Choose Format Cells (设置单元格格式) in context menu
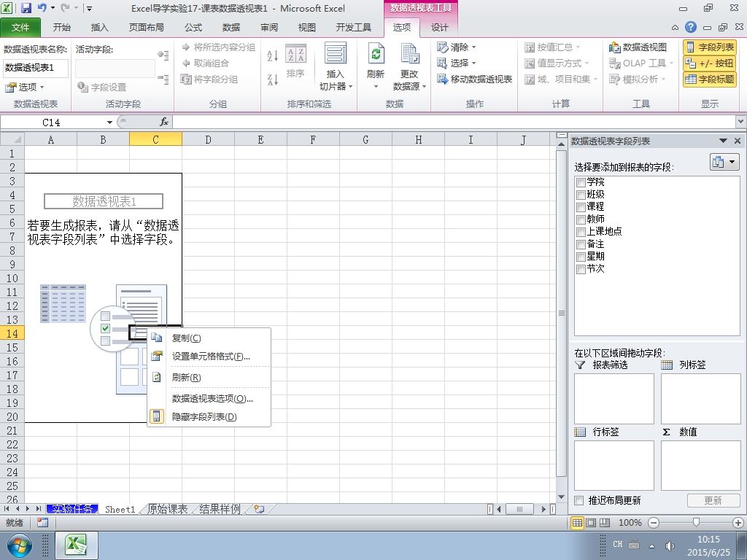The image size is (747, 560). [209, 356]
